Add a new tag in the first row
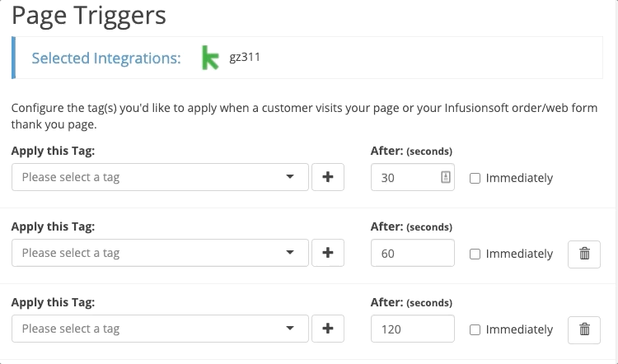The width and height of the screenshot is (618, 364). click(328, 177)
